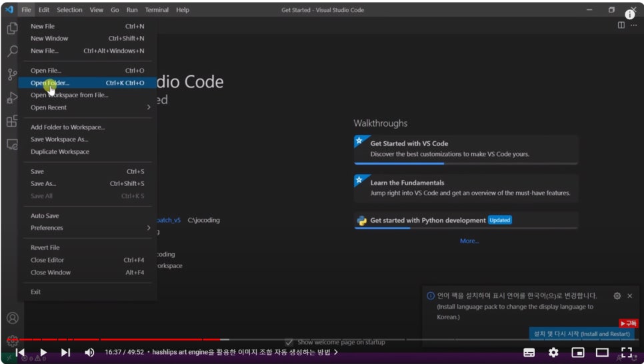The image size is (644, 364).
Task: Open the Go menu
Action: pos(115,10)
